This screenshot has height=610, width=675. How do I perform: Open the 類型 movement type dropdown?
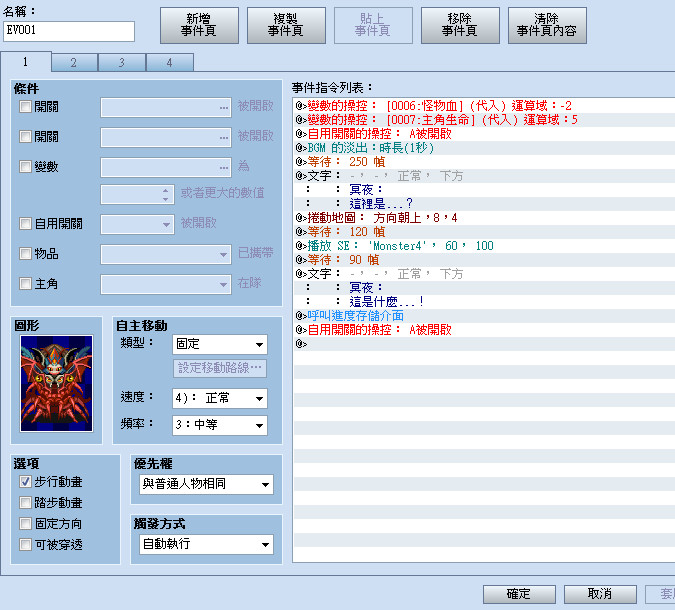click(220, 344)
